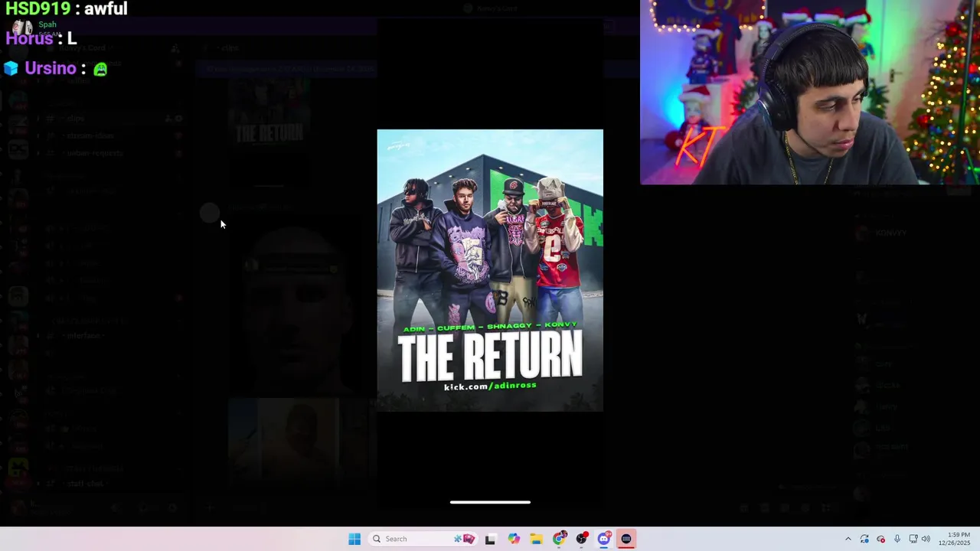Open File Explorer from the taskbar
The height and width of the screenshot is (551, 980).
(536, 539)
